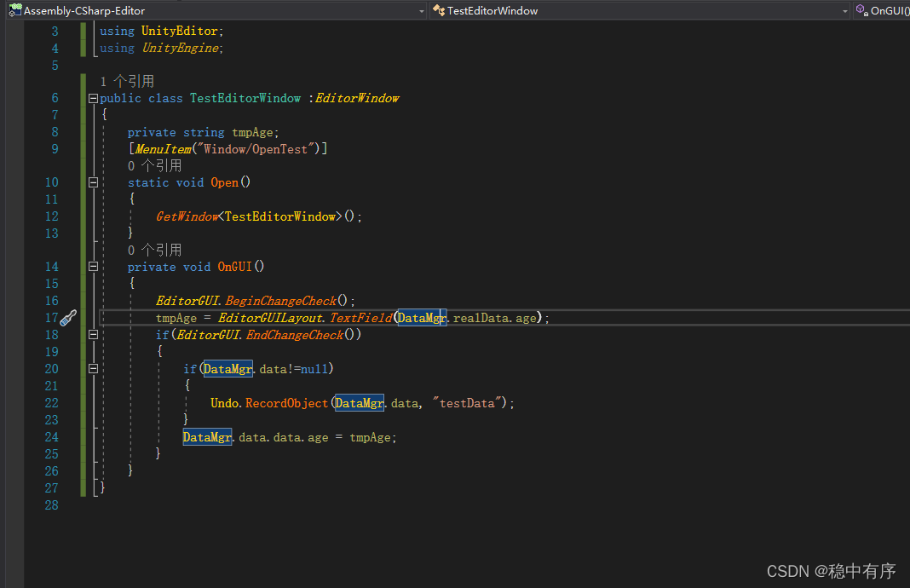
Task: Click the 'Open' method name on line 10
Action: click(225, 182)
